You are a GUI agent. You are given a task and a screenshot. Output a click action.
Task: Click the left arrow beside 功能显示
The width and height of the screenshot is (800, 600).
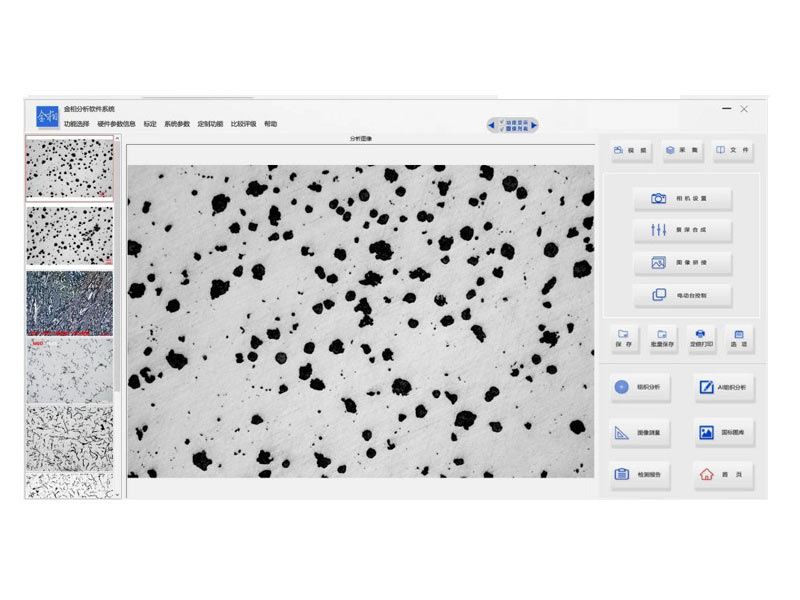(491, 125)
